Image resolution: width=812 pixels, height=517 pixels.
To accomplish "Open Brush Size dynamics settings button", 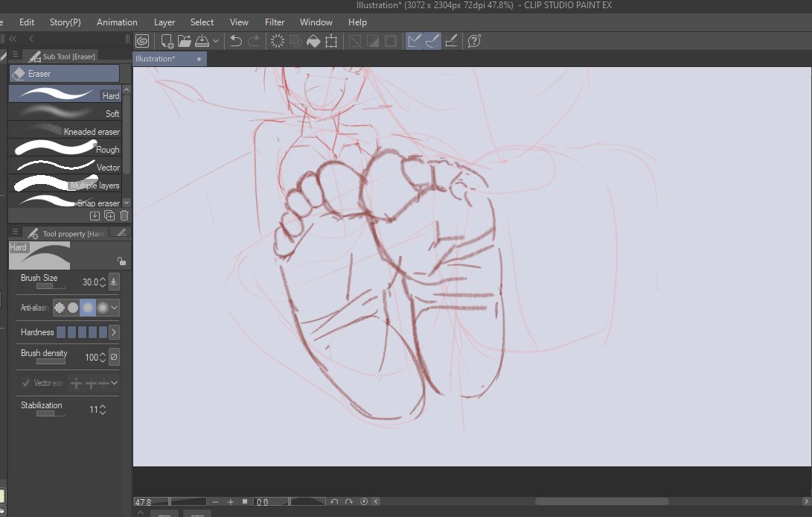I will coord(113,282).
